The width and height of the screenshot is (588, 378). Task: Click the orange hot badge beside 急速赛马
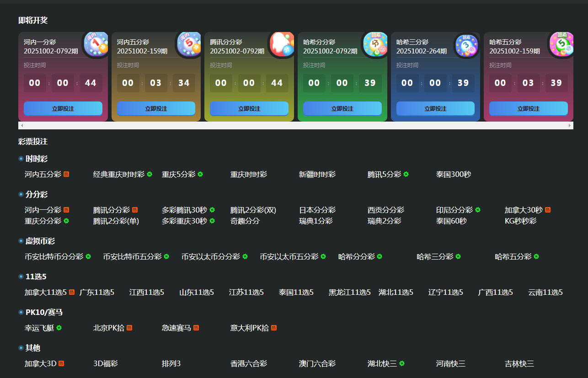(196, 328)
